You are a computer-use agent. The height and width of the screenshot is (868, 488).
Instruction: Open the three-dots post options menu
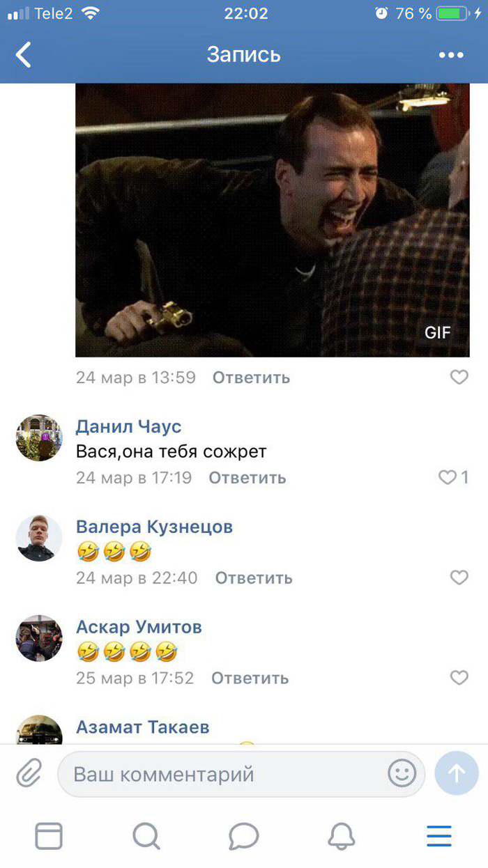(x=451, y=55)
